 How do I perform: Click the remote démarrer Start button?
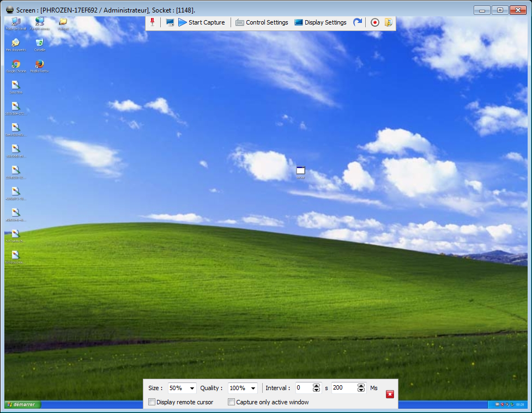23,404
